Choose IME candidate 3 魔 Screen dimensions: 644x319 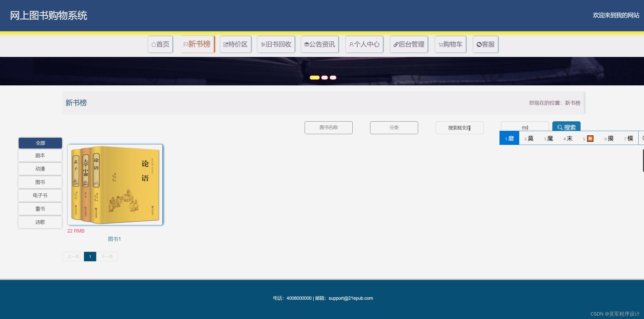549,138
